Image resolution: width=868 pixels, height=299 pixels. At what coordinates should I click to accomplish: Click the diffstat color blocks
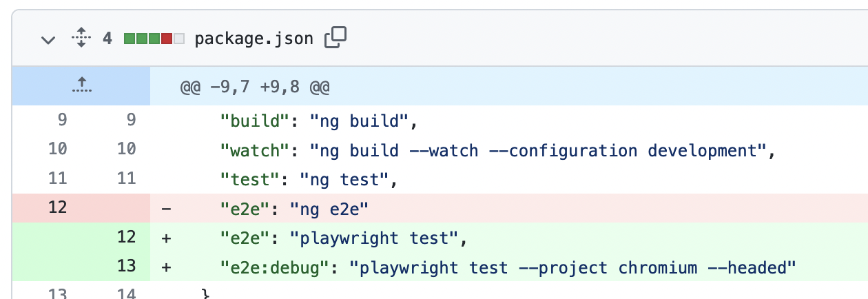pos(154,39)
